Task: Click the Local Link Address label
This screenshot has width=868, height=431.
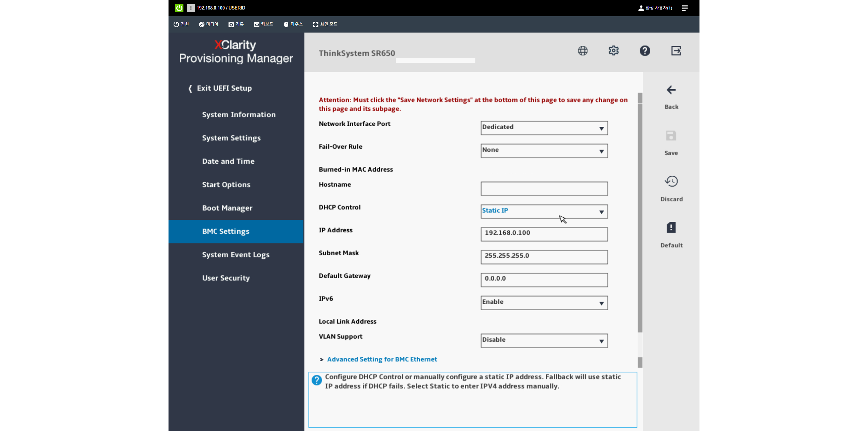Action: pyautogui.click(x=347, y=321)
